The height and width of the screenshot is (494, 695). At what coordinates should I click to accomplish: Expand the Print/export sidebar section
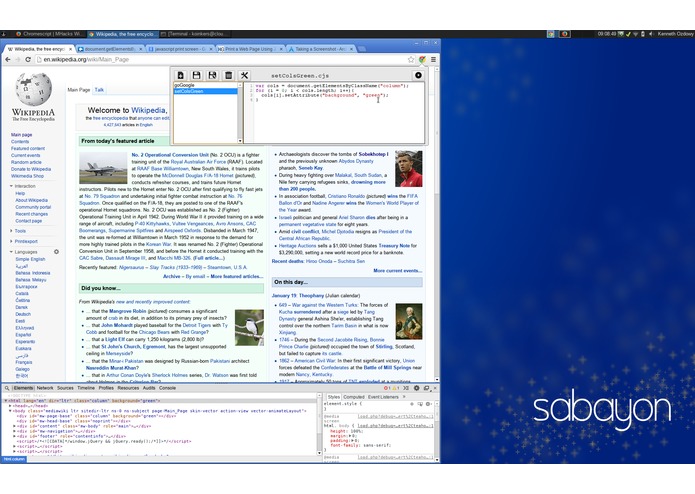click(x=26, y=241)
